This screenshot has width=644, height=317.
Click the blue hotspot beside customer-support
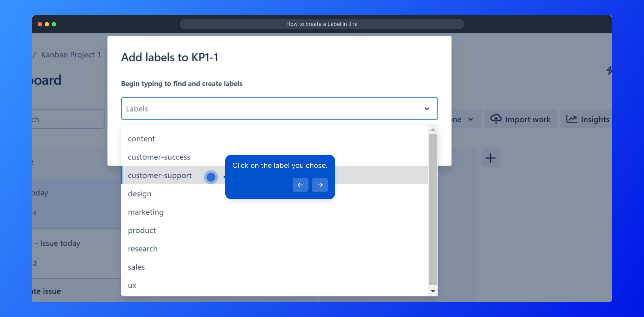point(211,177)
